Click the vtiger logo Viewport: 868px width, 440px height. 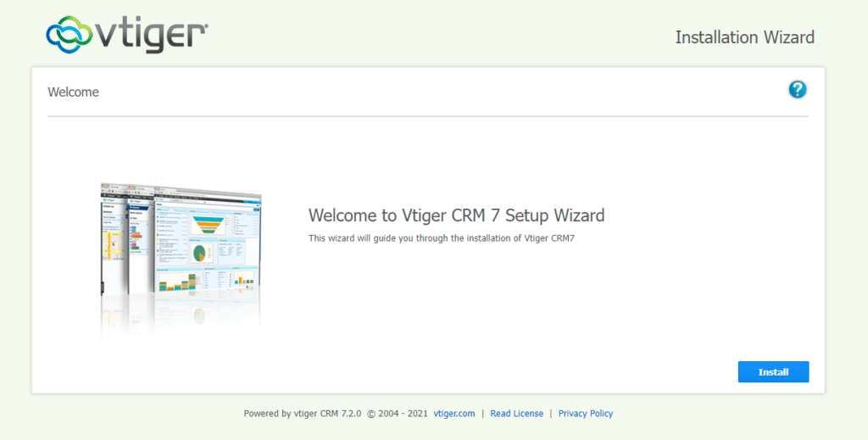click(127, 34)
